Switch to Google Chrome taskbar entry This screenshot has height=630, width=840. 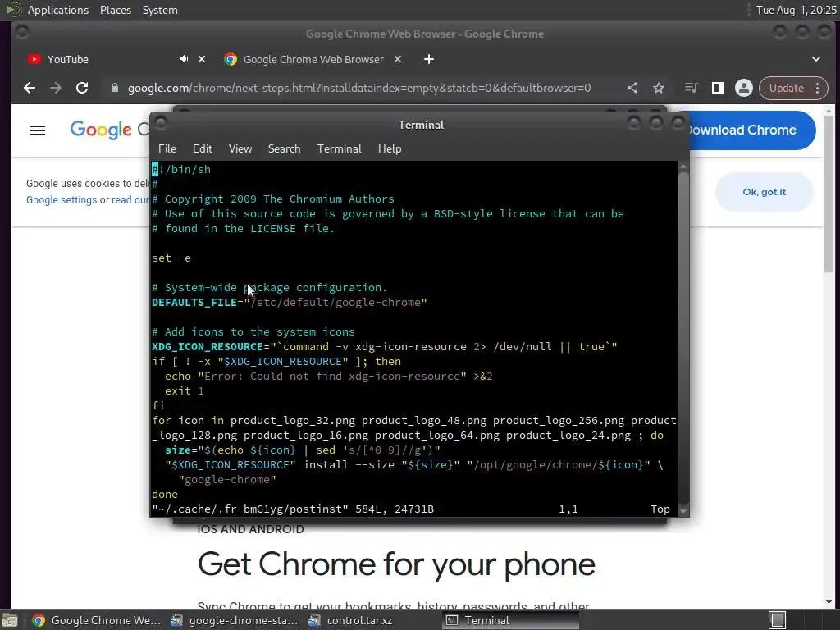click(x=97, y=620)
